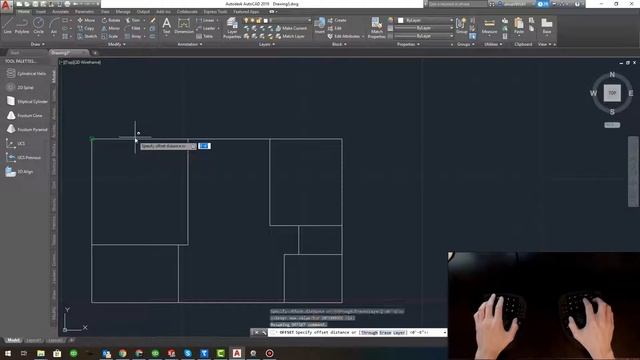The image size is (640, 360).
Task: Select the 3D Align palette tool
Action: 20,172
